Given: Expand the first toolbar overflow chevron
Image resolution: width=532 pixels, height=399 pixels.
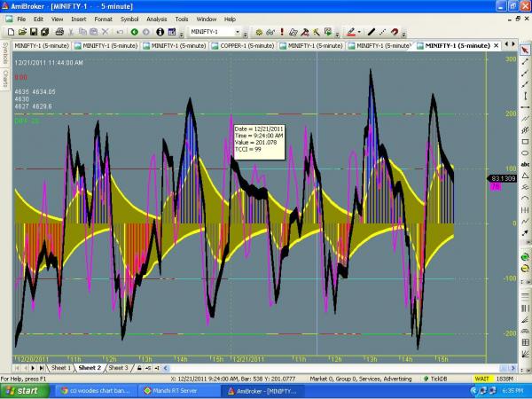Looking at the screenshot, I should [x=182, y=34].
